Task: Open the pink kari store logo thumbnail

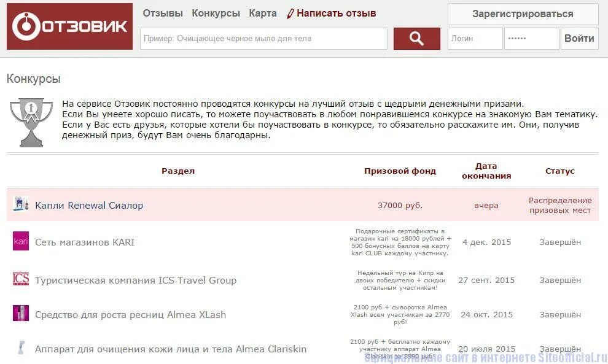Action: pos(21,241)
